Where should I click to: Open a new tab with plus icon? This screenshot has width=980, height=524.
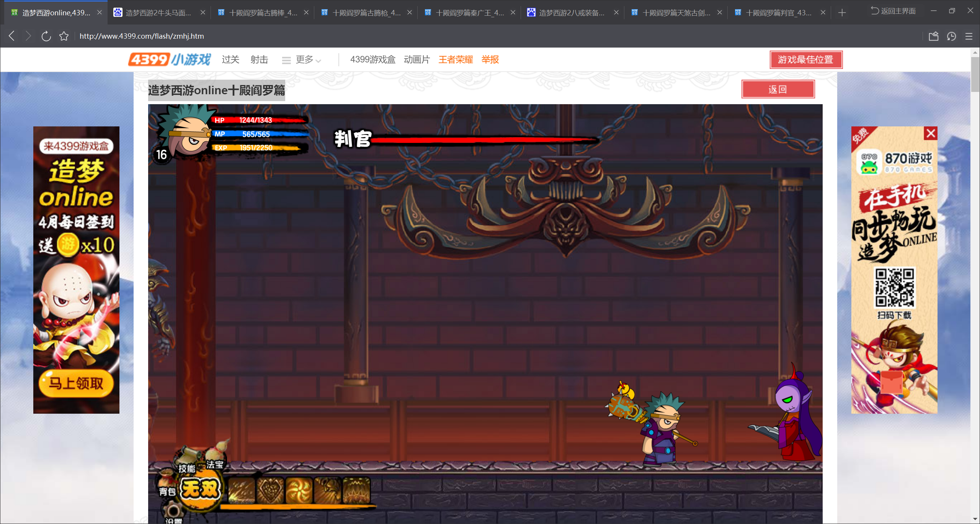[842, 13]
